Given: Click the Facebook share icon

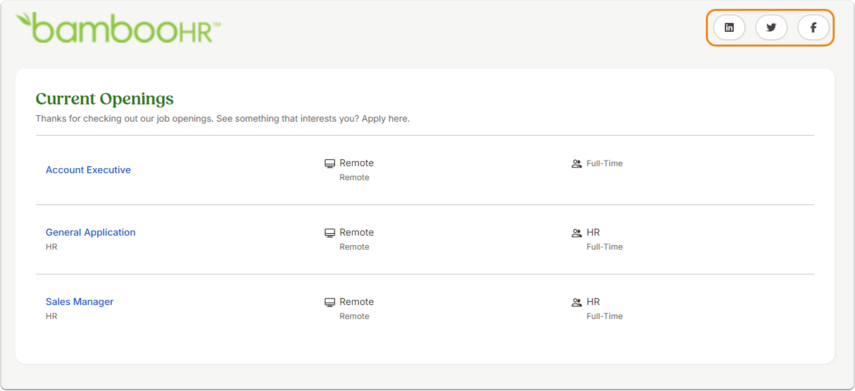Looking at the screenshot, I should click(x=813, y=28).
